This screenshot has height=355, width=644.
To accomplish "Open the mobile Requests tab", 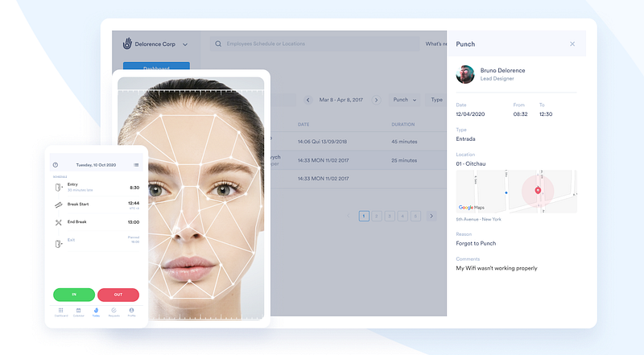I will point(114,312).
